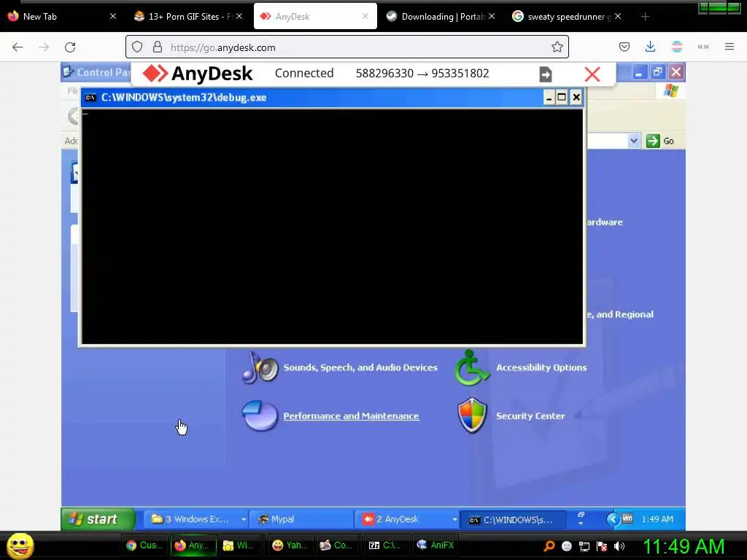Open the Accessibility Options link

point(541,367)
